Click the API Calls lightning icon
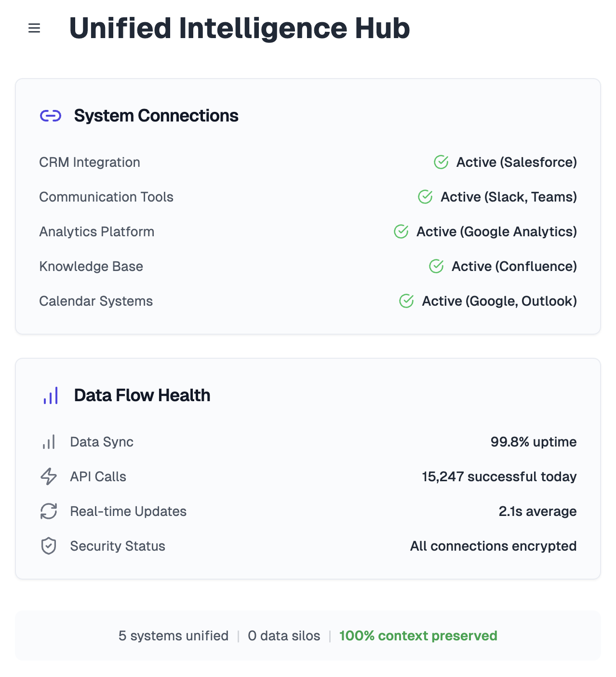The width and height of the screenshot is (616, 677). tap(49, 476)
